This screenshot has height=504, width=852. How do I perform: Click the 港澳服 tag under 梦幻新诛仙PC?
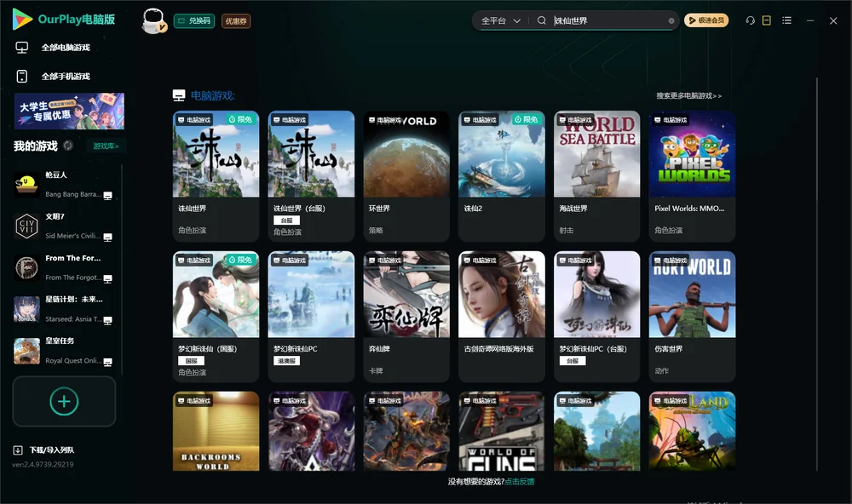click(286, 361)
